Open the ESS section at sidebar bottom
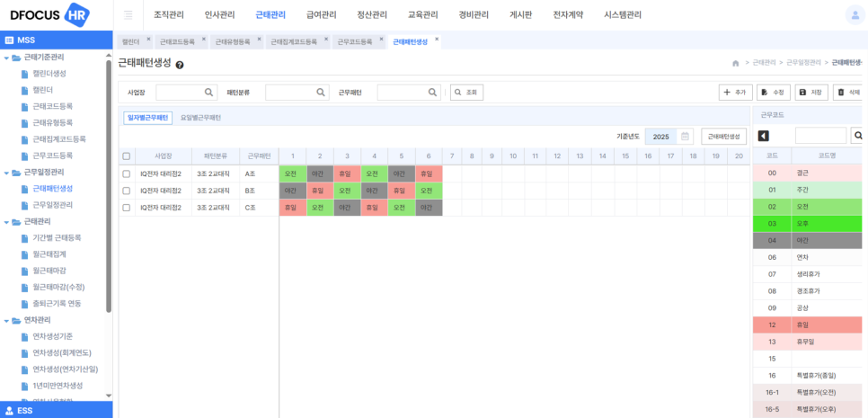 (56, 410)
